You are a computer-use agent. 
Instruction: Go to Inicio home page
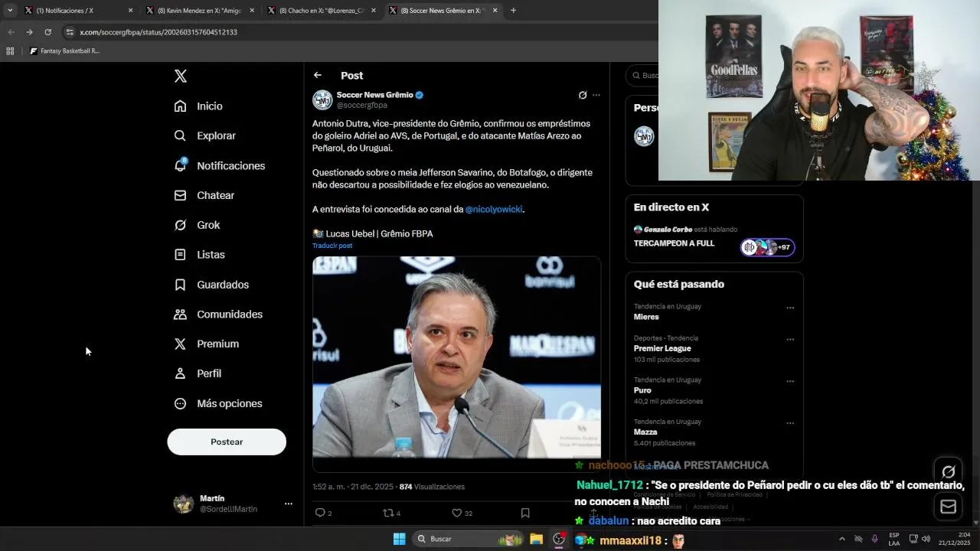click(198, 106)
